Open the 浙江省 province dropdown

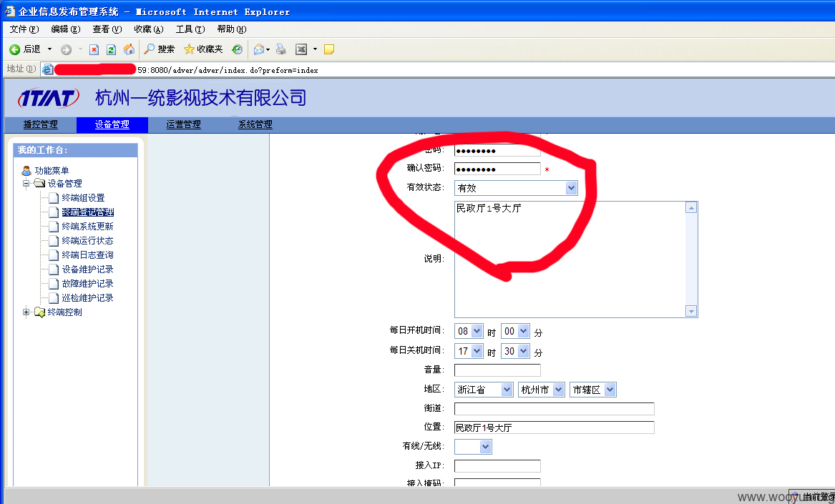tap(484, 390)
